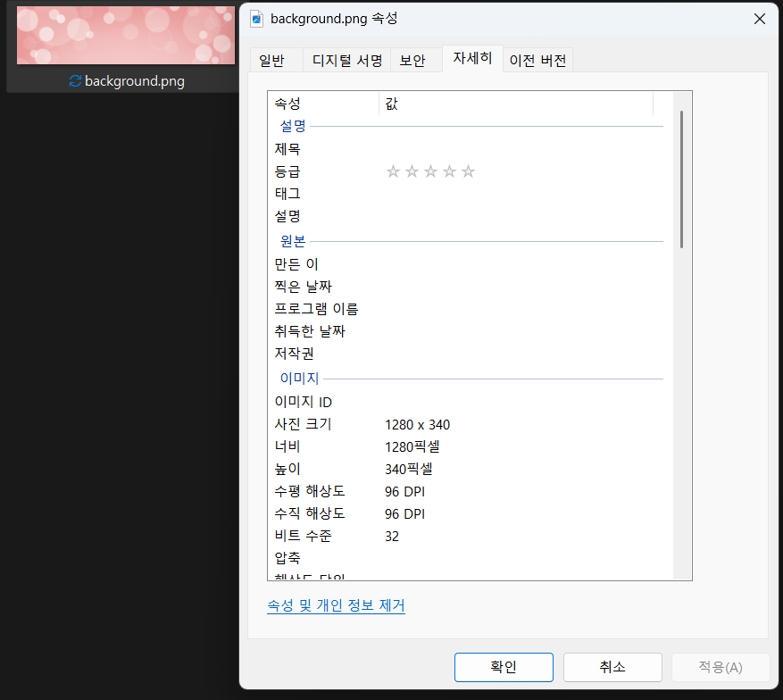Select the 태그 property row
Viewport: 783px width, 700px height.
click(x=469, y=194)
